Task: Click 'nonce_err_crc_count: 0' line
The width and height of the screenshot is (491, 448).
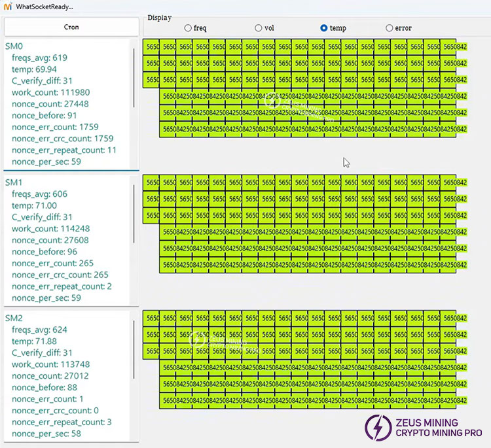Action: (x=55, y=411)
